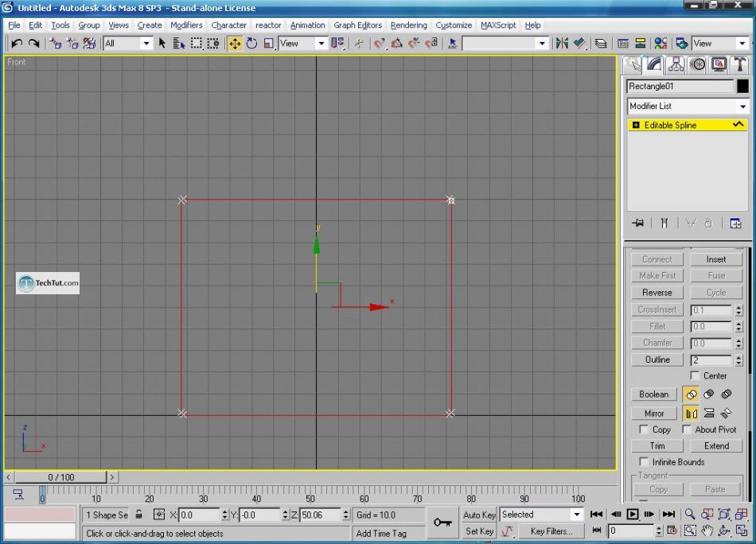Click the Key Filters button
The height and width of the screenshot is (544, 756).
pos(551,531)
